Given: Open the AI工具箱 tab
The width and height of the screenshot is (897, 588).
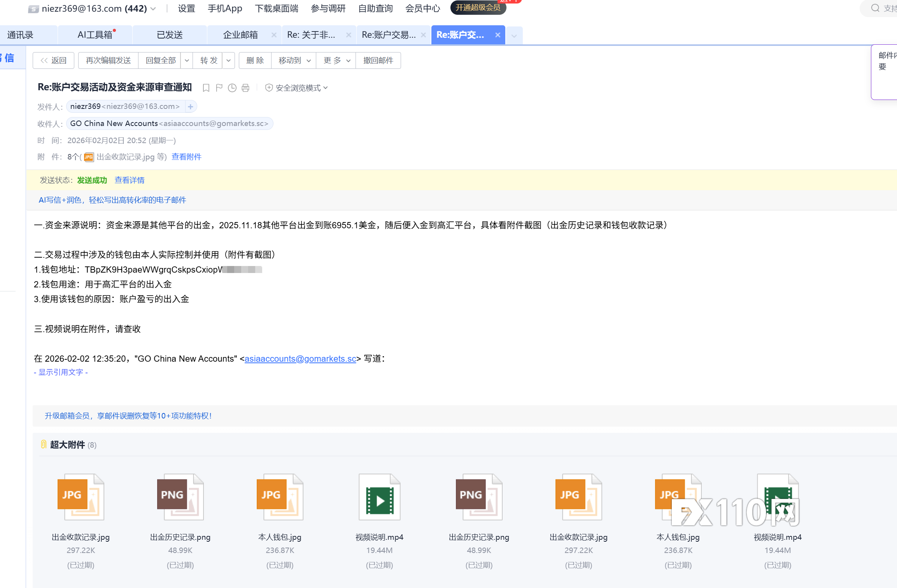Looking at the screenshot, I should (95, 35).
